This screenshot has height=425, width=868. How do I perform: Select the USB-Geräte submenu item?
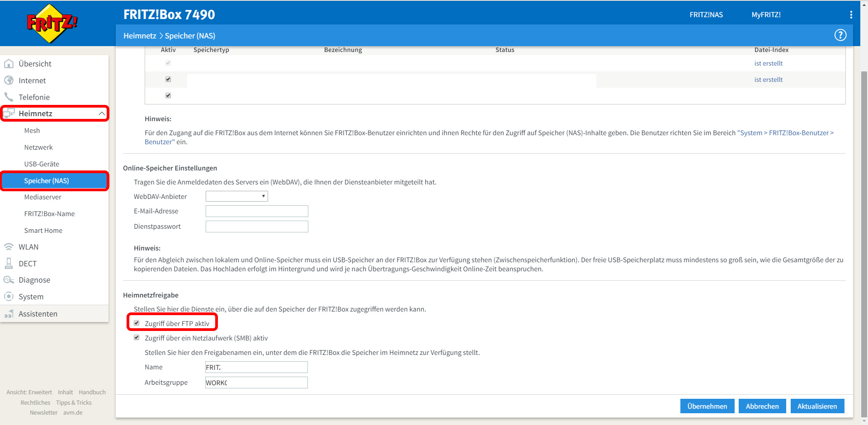point(42,164)
